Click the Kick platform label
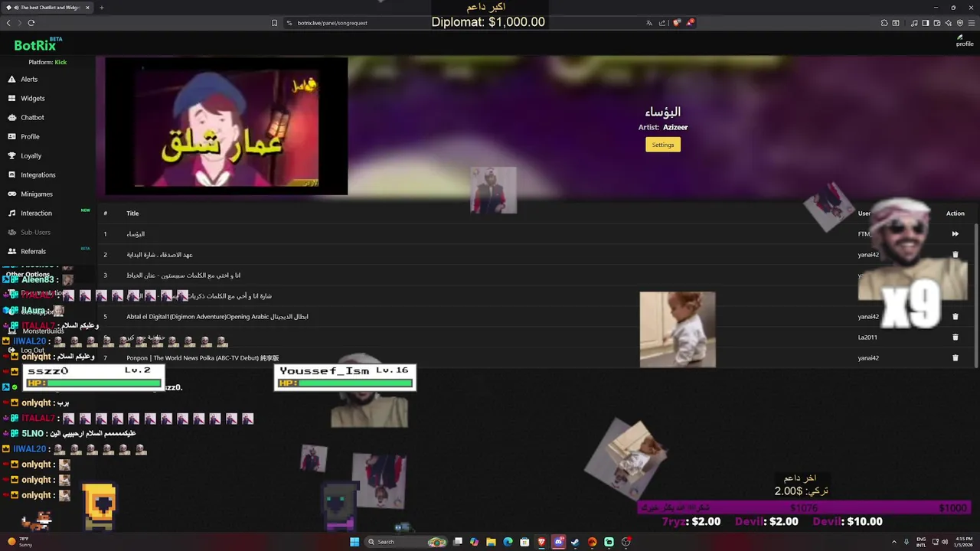 (60, 62)
